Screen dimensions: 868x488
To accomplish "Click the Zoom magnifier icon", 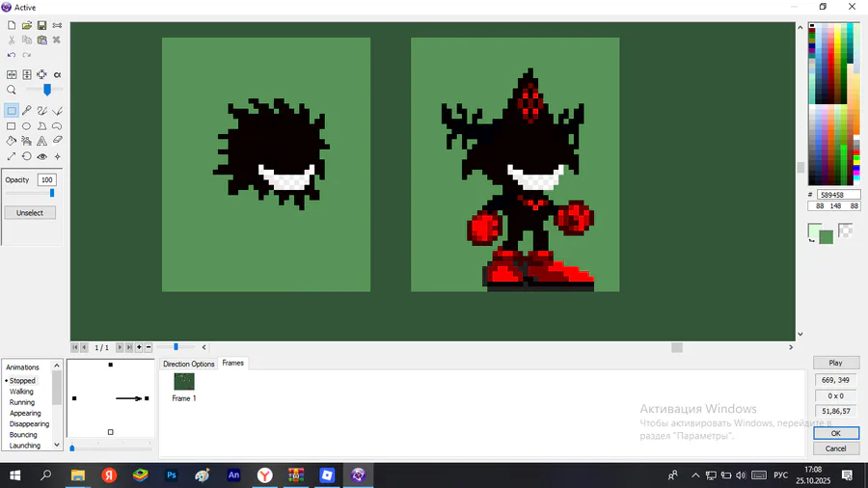I will 11,90.
